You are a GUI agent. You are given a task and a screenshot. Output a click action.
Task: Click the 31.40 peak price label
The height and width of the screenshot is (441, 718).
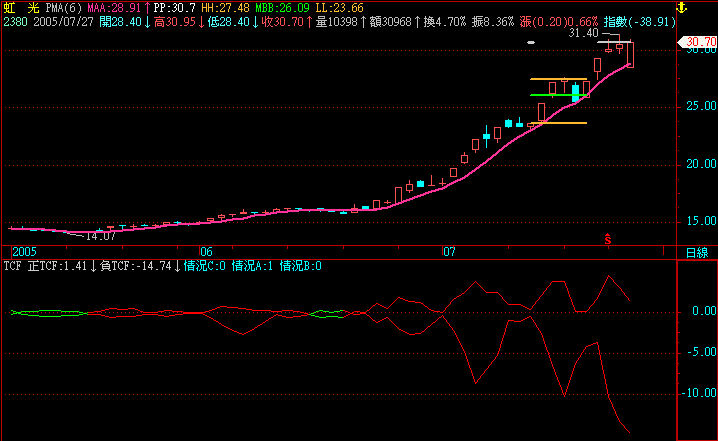tap(583, 33)
